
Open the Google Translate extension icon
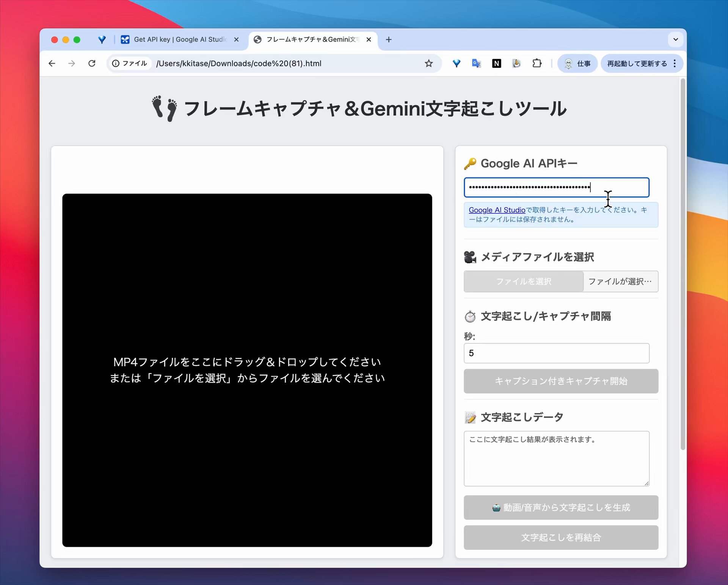point(476,63)
